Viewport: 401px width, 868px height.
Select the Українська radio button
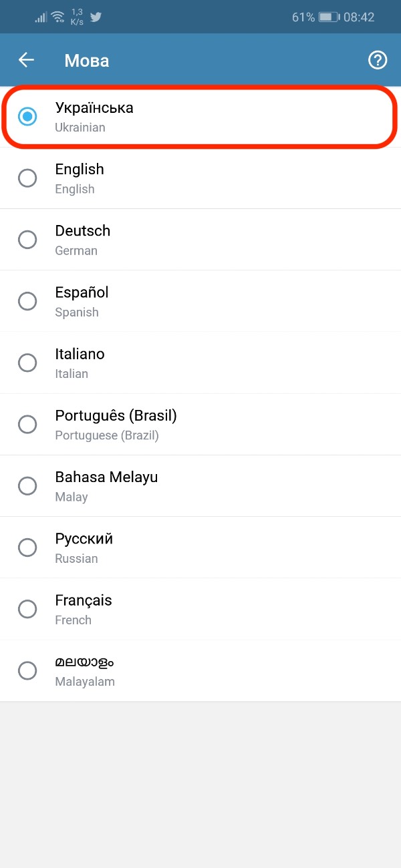coord(27,117)
